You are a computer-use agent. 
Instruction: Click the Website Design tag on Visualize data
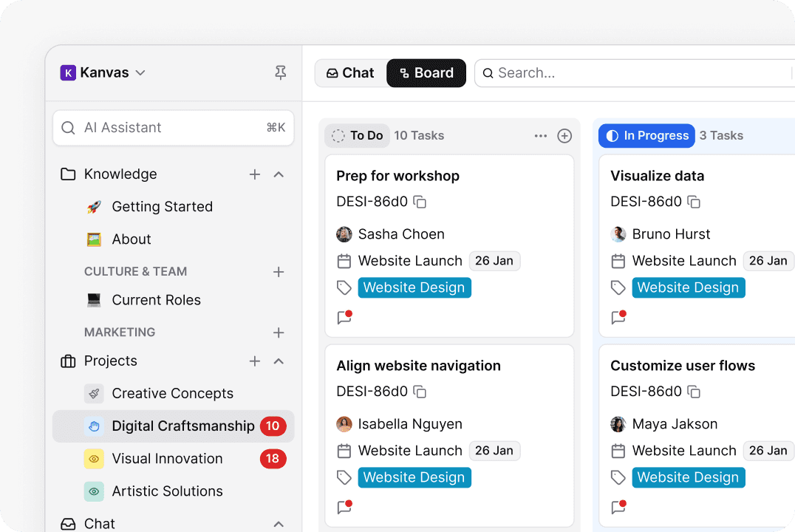pyautogui.click(x=688, y=287)
